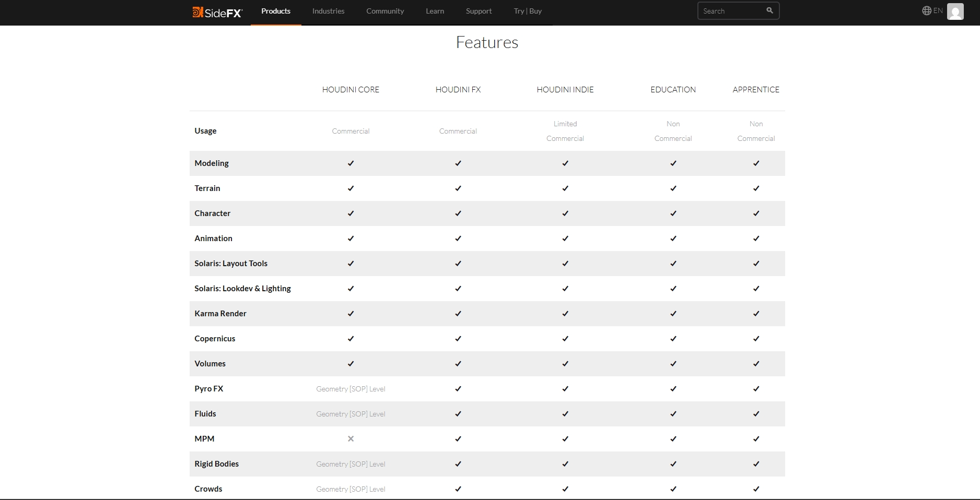Open the Support menu

479,11
